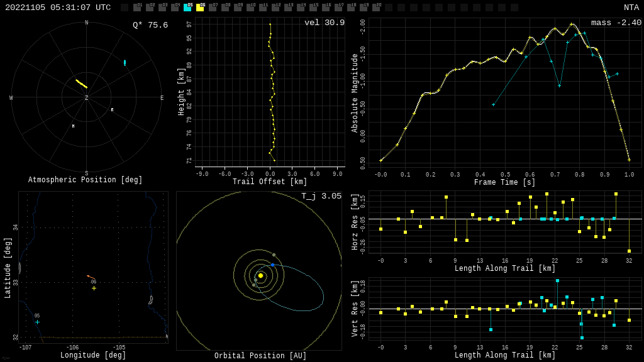
Task: Click the cyan station 05 cross on map
Action: 37,322
